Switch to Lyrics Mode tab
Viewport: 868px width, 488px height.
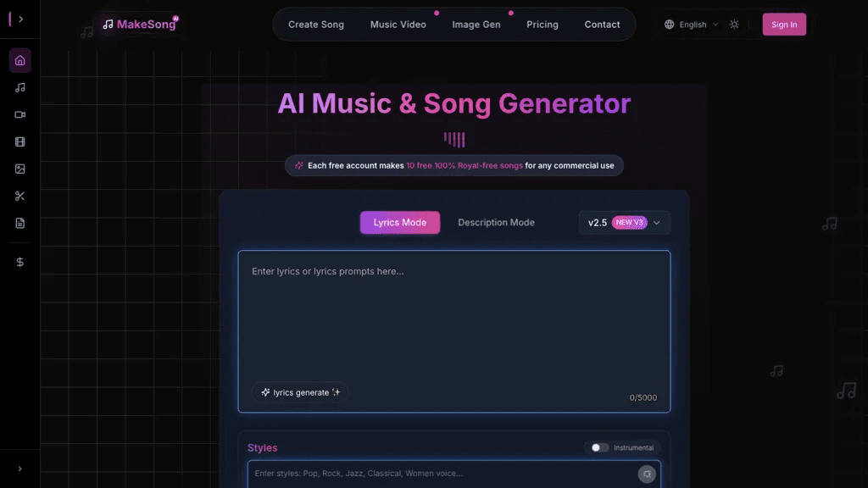(400, 223)
